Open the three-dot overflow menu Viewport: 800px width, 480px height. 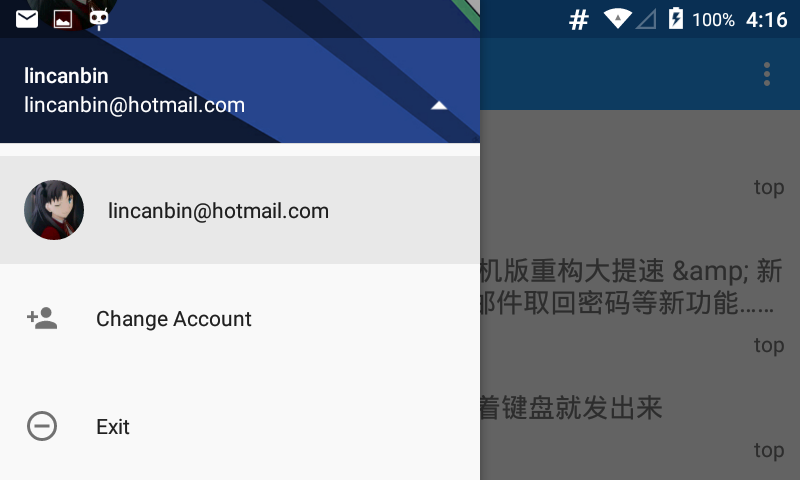point(766,74)
